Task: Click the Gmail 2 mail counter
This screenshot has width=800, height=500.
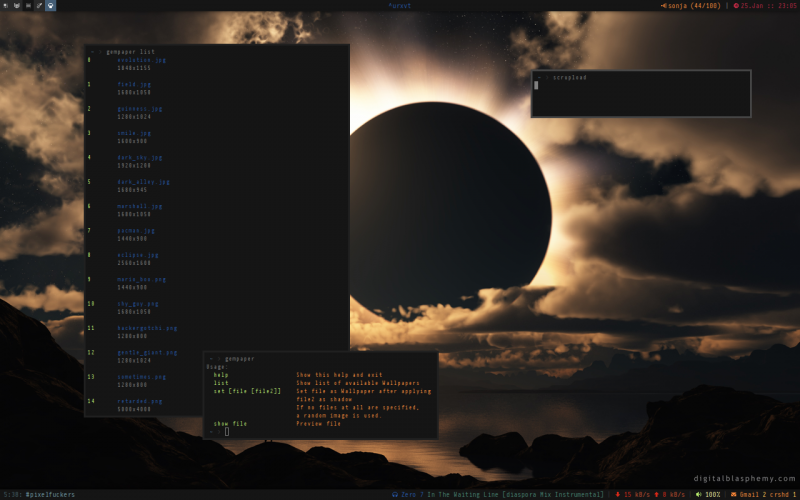Action: pyautogui.click(x=753, y=494)
